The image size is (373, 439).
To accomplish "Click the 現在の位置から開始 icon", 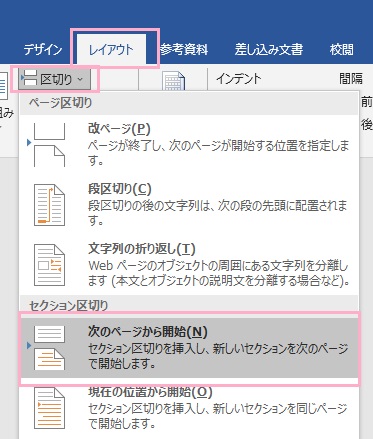I will click(x=49, y=408).
